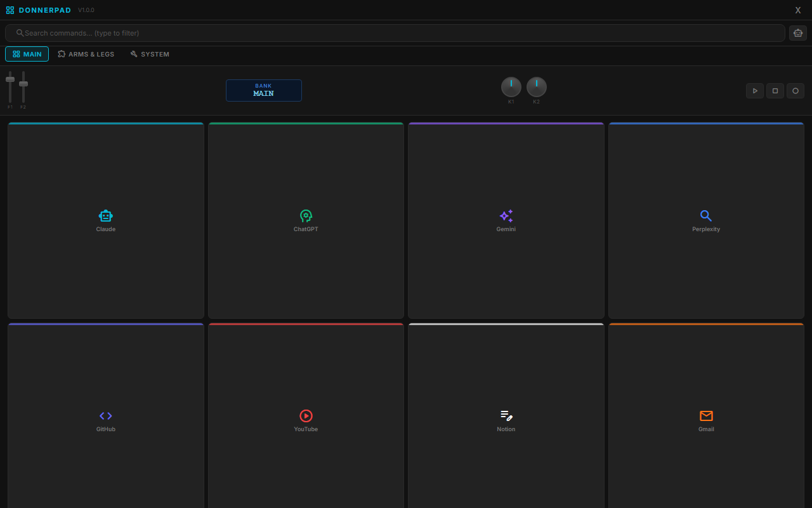Click the F1 fader handle
This screenshot has width=812, height=508.
pos(10,79)
